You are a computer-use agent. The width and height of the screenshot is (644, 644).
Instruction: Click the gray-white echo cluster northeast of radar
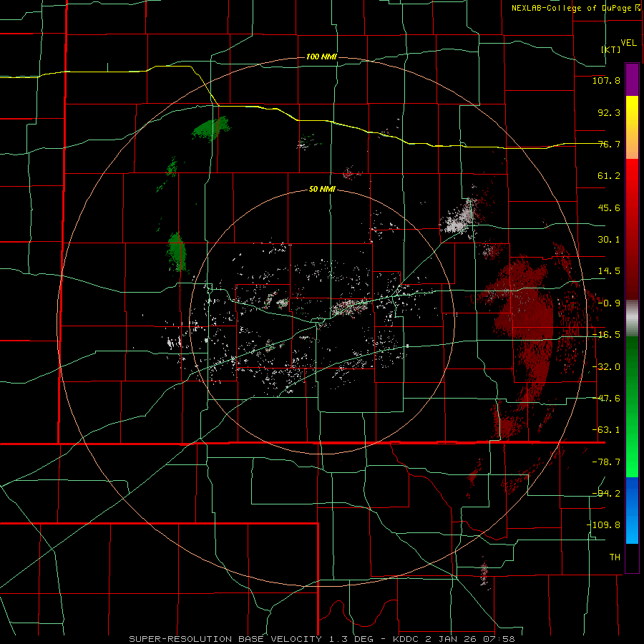coord(460,220)
